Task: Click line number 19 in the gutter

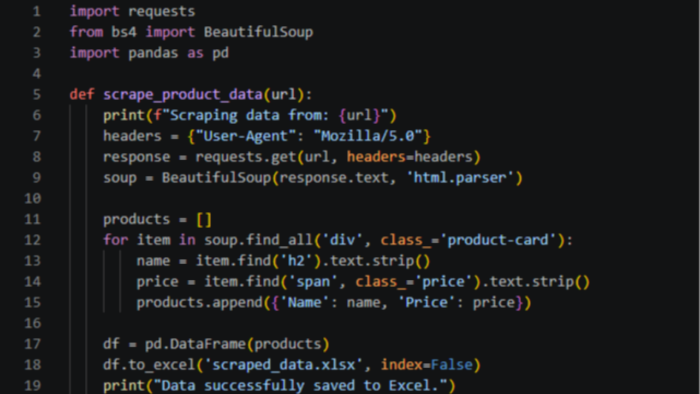Action: coord(32,386)
